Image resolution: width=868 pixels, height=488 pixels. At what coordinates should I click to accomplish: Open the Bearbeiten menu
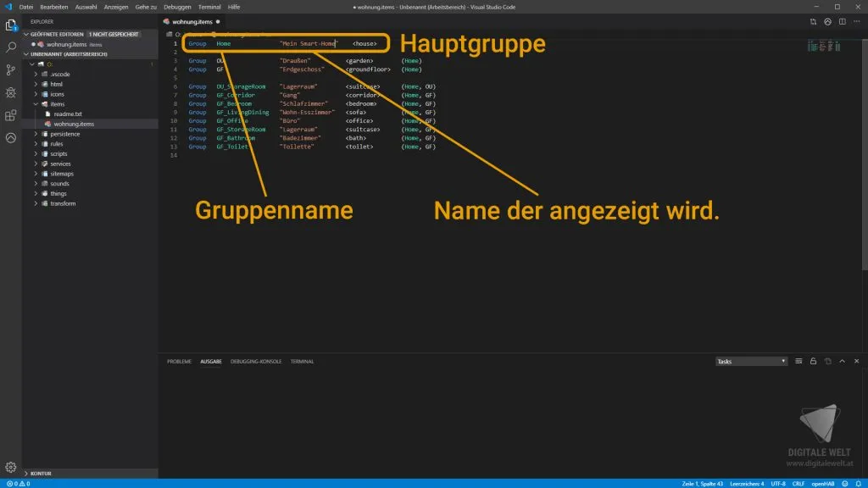coord(53,7)
